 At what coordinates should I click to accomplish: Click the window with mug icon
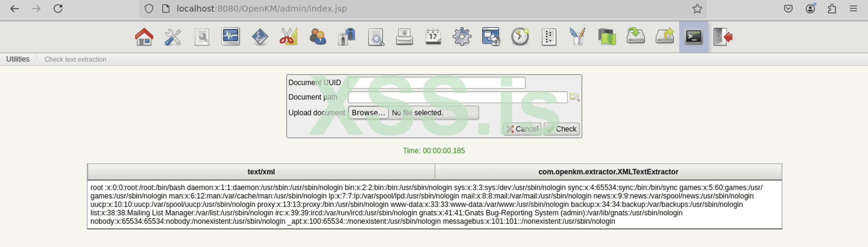[x=491, y=37]
